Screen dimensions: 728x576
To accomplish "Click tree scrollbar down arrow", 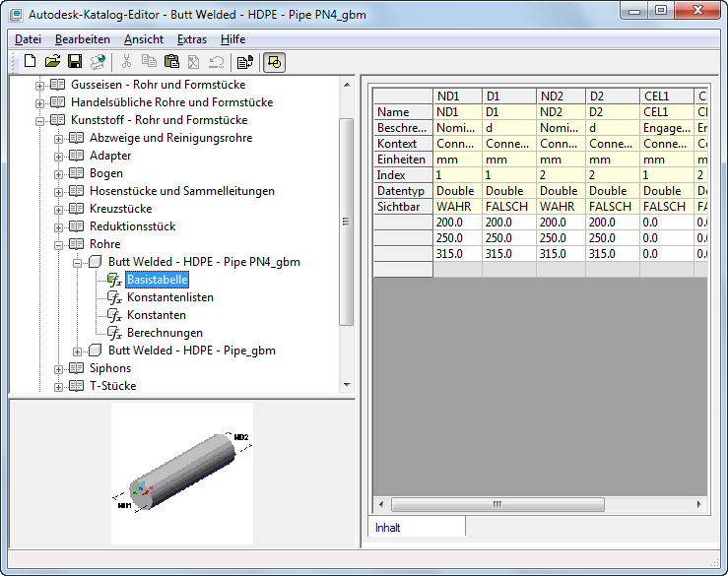I will point(347,385).
